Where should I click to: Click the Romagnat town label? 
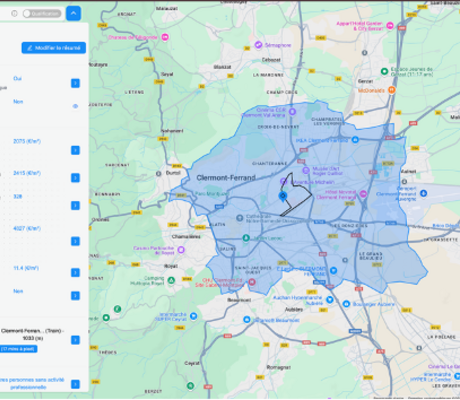pos(279,367)
